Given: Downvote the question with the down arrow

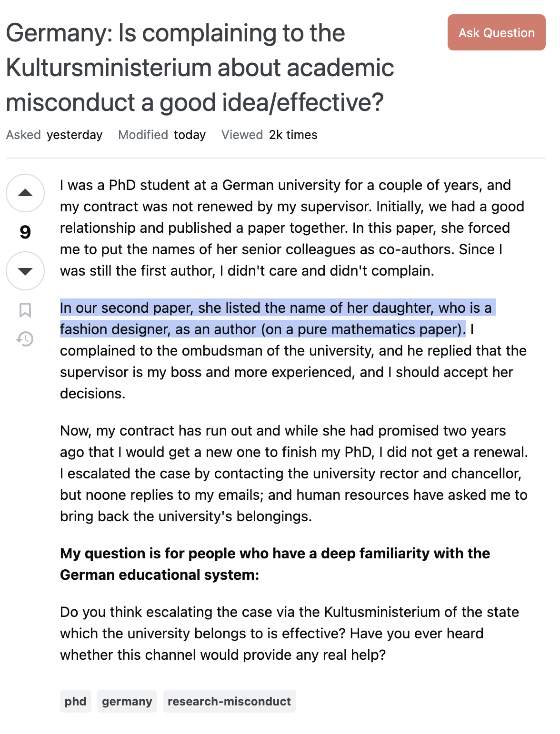Looking at the screenshot, I should tap(25, 271).
